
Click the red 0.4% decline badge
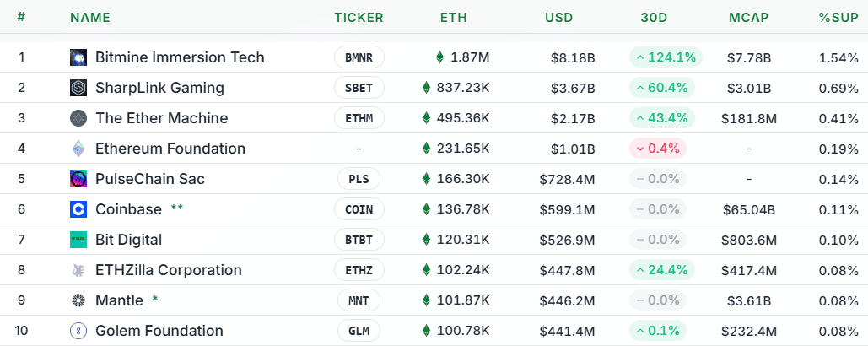coord(657,149)
